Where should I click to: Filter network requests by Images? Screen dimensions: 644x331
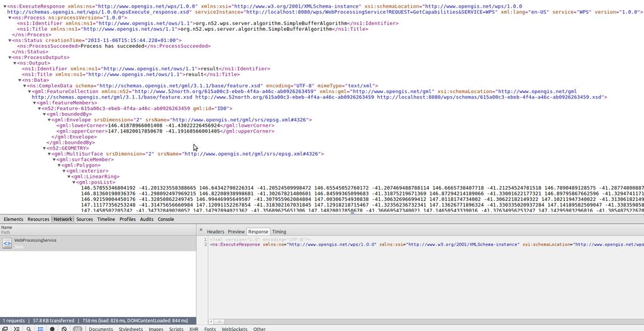(156, 329)
